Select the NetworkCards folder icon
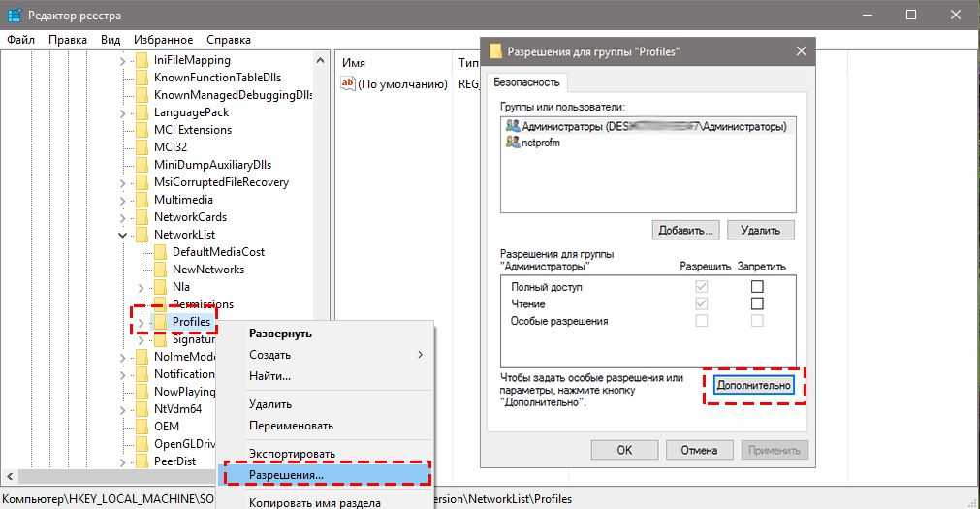 tap(142, 217)
